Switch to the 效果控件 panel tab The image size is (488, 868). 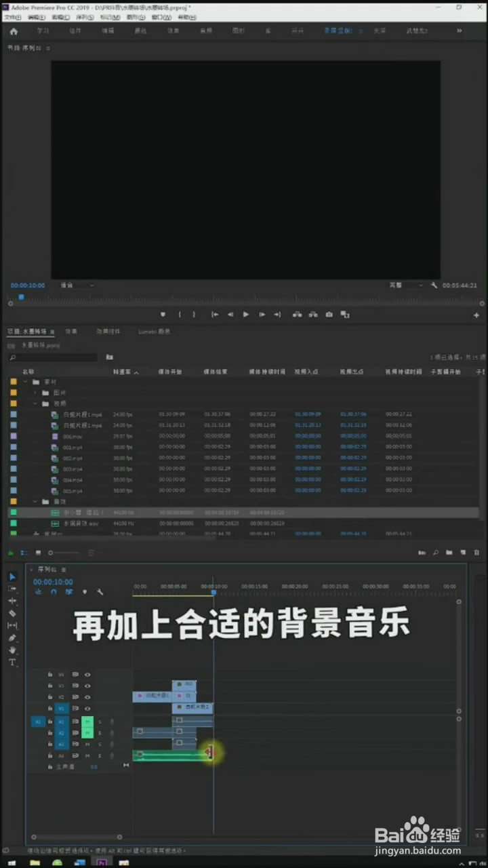pyautogui.click(x=108, y=332)
